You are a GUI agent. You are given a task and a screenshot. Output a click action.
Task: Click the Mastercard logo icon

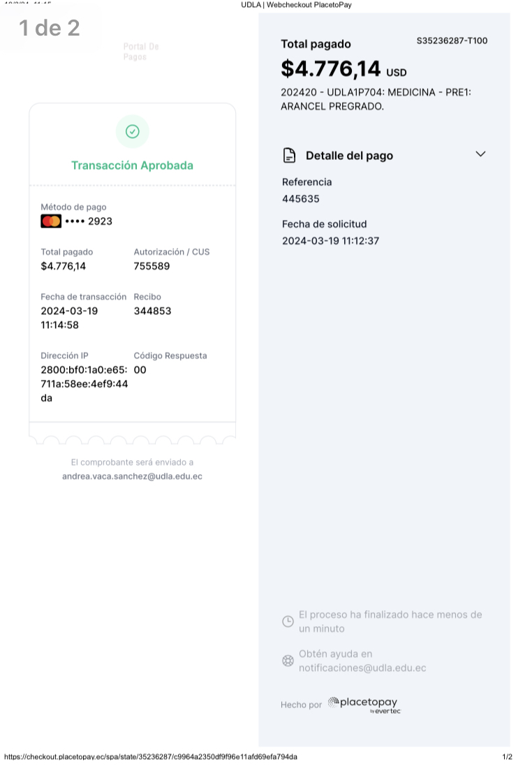[51, 221]
